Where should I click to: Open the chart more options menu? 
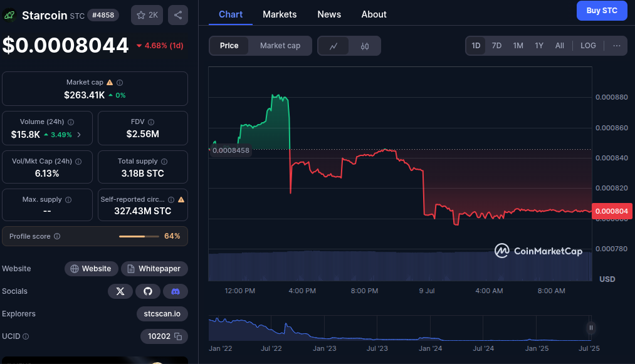coord(617,46)
